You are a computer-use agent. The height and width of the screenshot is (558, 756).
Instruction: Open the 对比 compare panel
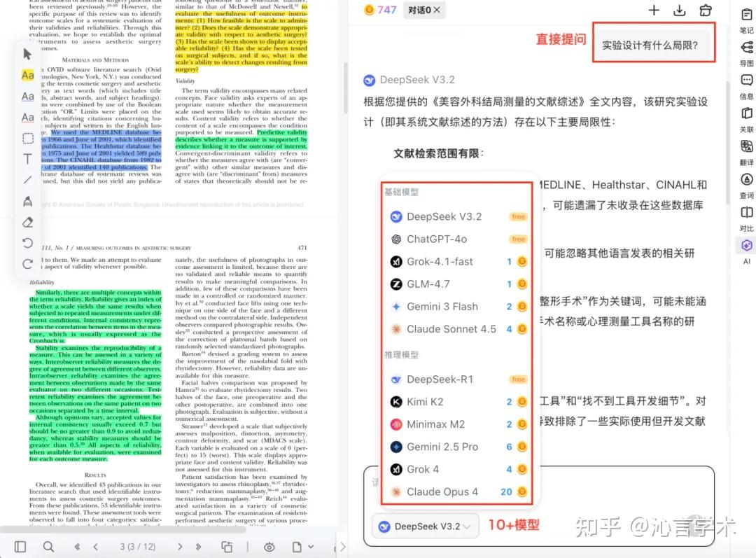(x=746, y=219)
